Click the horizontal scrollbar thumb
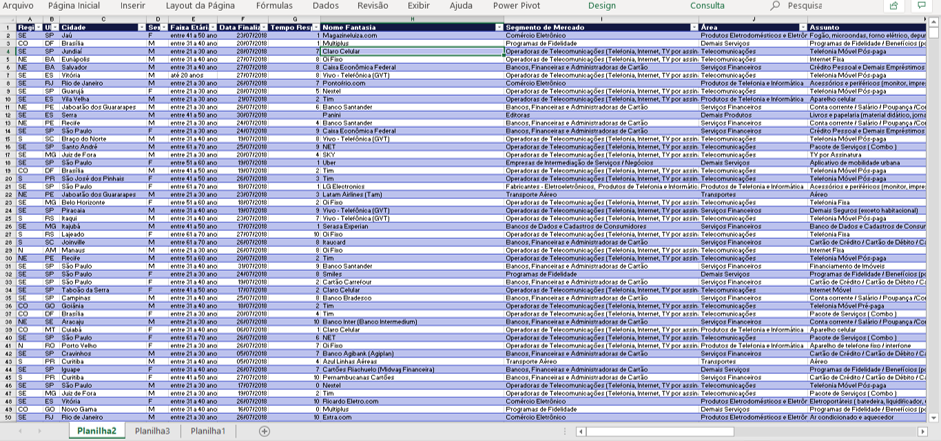 pos(660,431)
